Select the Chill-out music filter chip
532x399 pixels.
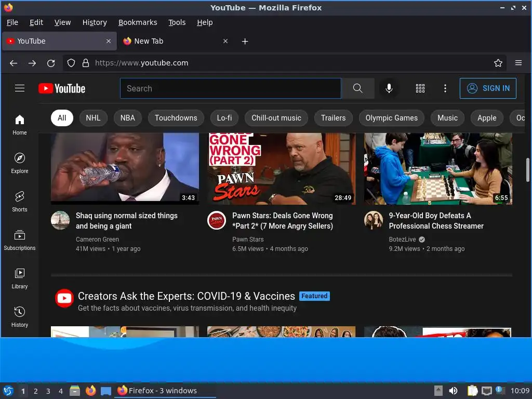coord(276,118)
